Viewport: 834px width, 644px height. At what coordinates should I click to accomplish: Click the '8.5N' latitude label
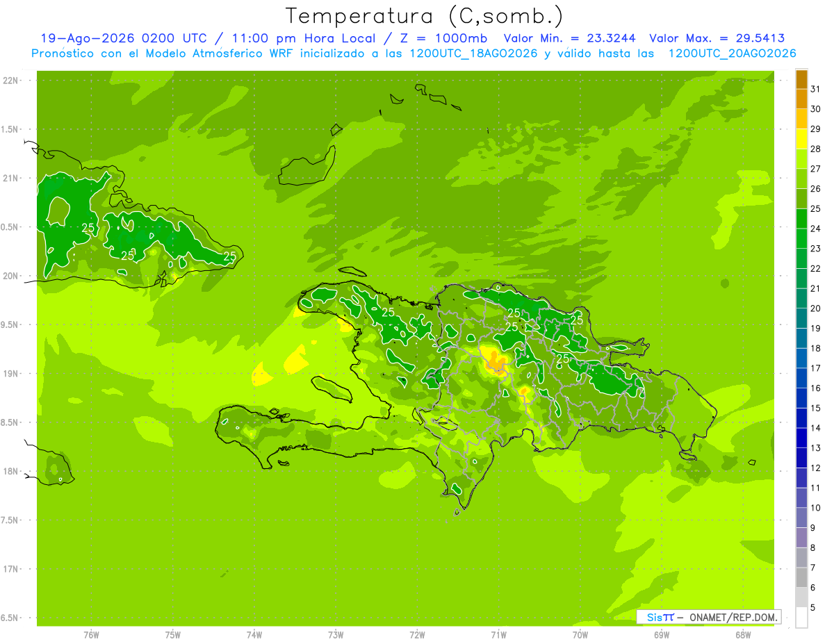pyautogui.click(x=10, y=422)
